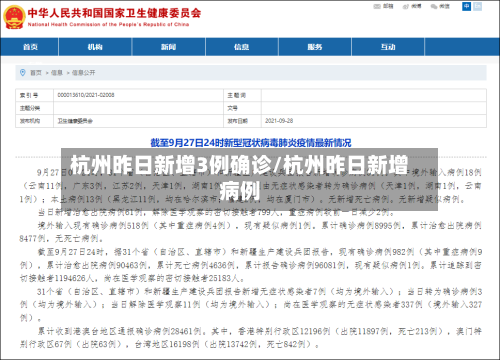
Task: Click the publish date 2021-09-28
Action: (x=279, y=121)
